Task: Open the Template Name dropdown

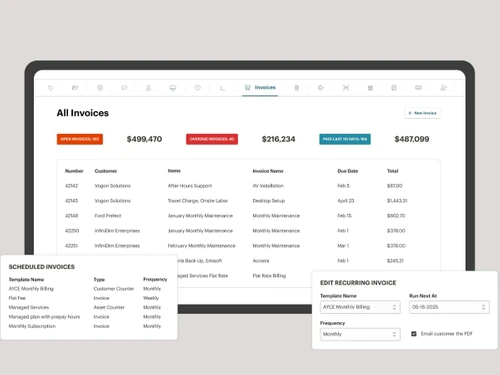Action: coord(360,307)
